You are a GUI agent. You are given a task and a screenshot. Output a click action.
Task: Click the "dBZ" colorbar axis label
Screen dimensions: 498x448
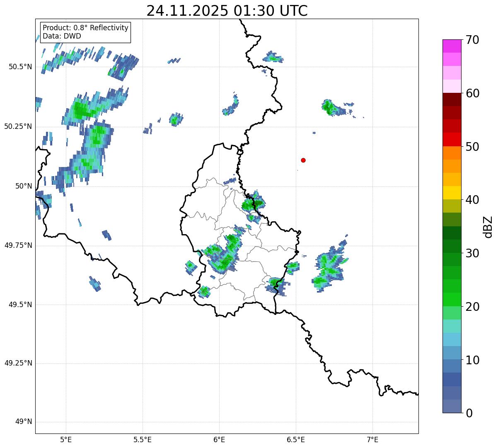pyautogui.click(x=488, y=227)
